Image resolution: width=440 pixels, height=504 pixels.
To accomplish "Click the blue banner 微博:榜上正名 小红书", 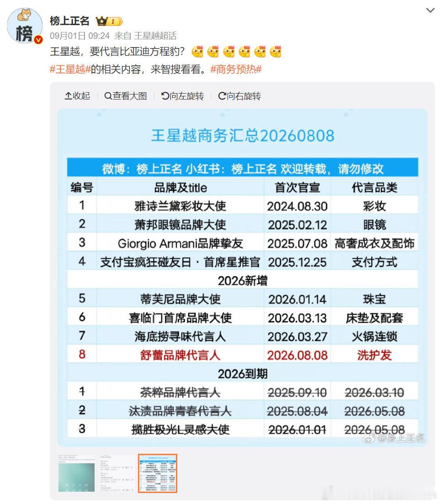I will click(243, 168).
